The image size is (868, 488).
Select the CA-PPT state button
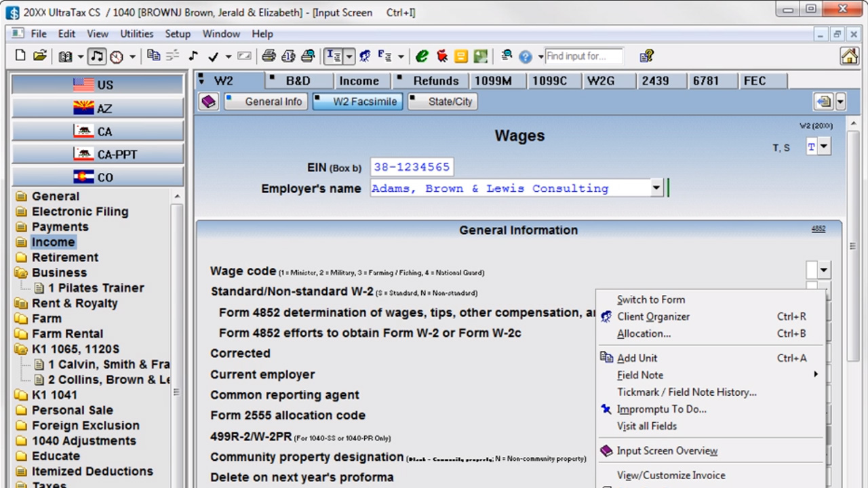98,155
